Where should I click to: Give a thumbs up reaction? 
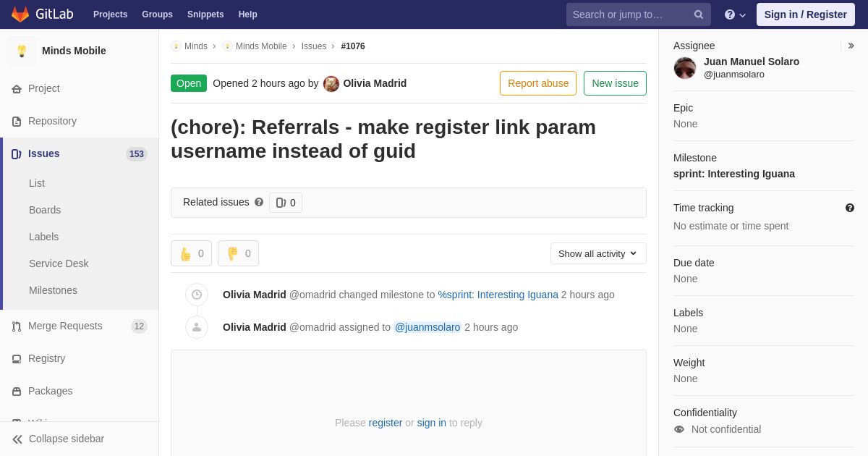(x=191, y=253)
